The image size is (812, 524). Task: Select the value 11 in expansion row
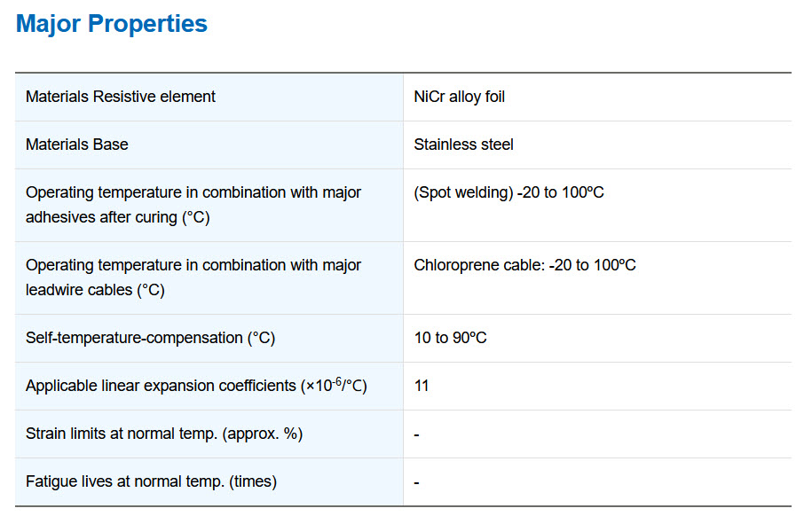tap(421, 386)
